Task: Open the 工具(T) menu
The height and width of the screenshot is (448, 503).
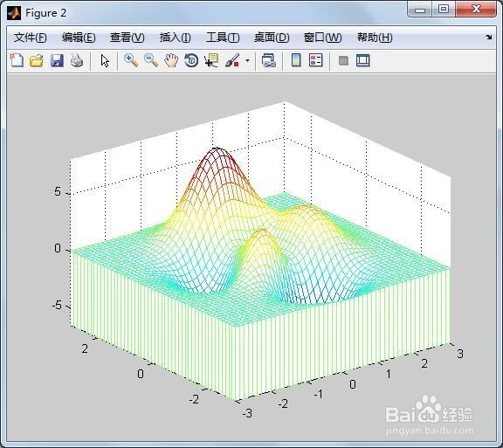Action: click(223, 38)
